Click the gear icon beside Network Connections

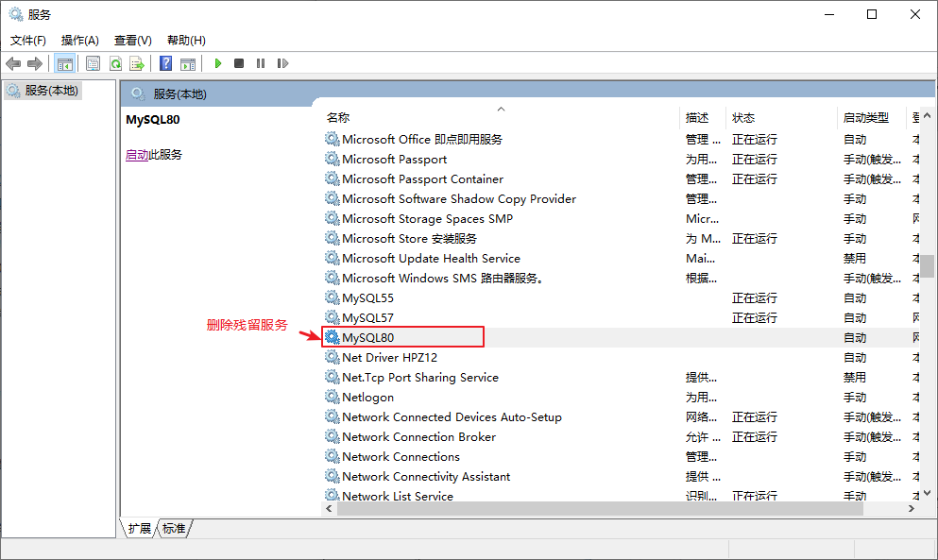coord(332,456)
